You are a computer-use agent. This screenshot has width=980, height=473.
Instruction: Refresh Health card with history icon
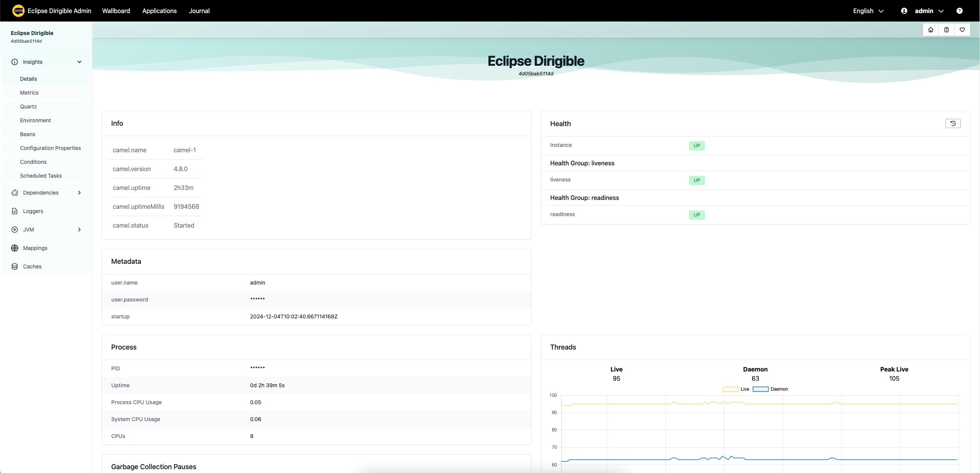[x=953, y=123]
